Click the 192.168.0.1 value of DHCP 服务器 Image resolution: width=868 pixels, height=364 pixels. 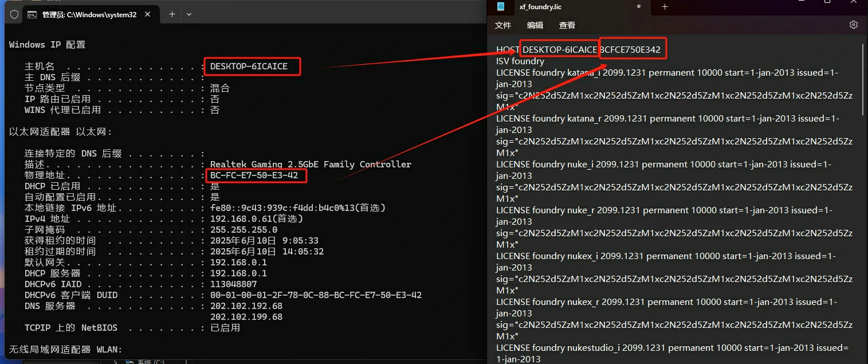click(x=238, y=273)
